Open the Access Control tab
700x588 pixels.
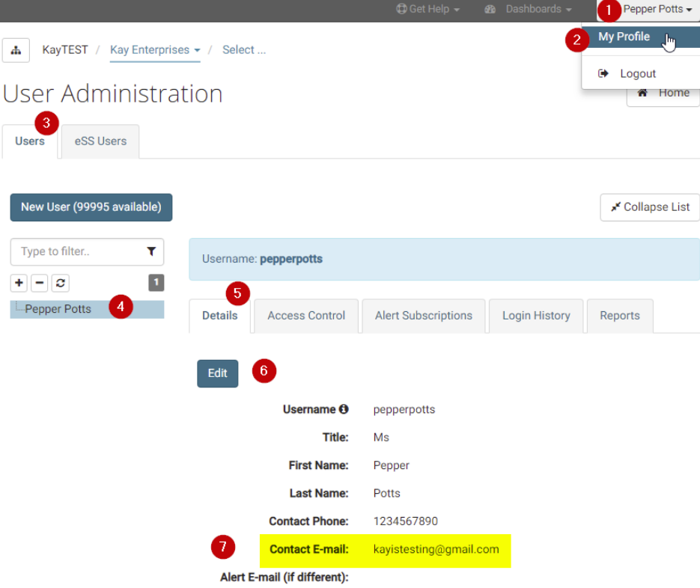305,315
